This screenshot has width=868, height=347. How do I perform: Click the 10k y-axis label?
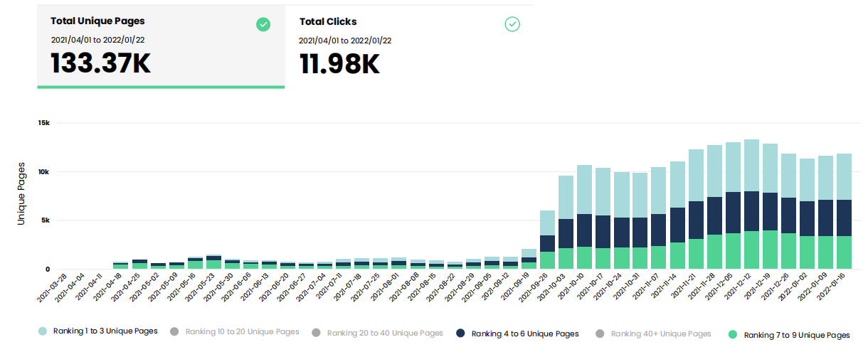[x=44, y=172]
